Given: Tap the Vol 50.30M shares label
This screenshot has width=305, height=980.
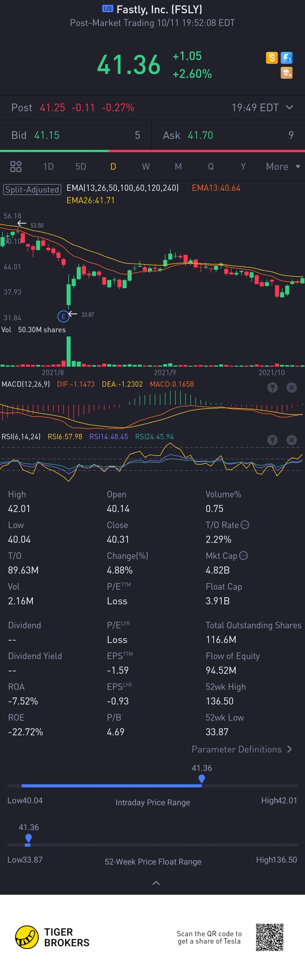Looking at the screenshot, I should point(34,330).
